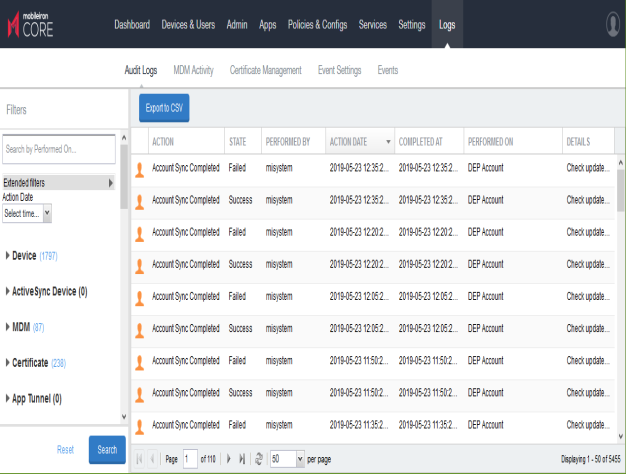Click Export to CSV button
This screenshot has width=626, height=474.
pyautogui.click(x=164, y=107)
